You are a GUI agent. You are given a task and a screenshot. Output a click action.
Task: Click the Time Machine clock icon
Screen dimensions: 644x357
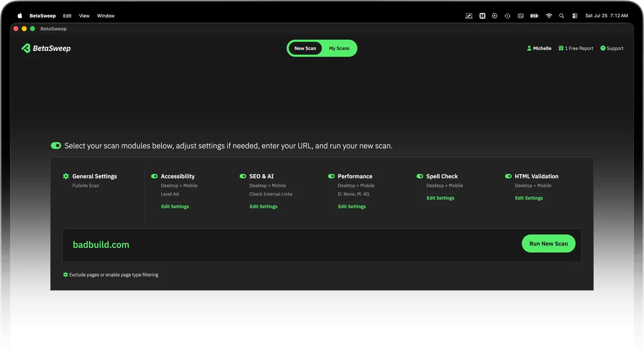point(508,16)
